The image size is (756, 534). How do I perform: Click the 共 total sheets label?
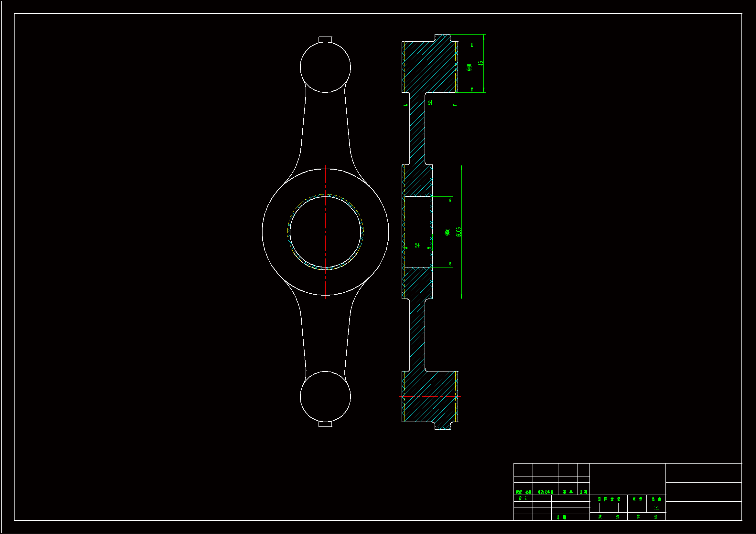(600, 517)
